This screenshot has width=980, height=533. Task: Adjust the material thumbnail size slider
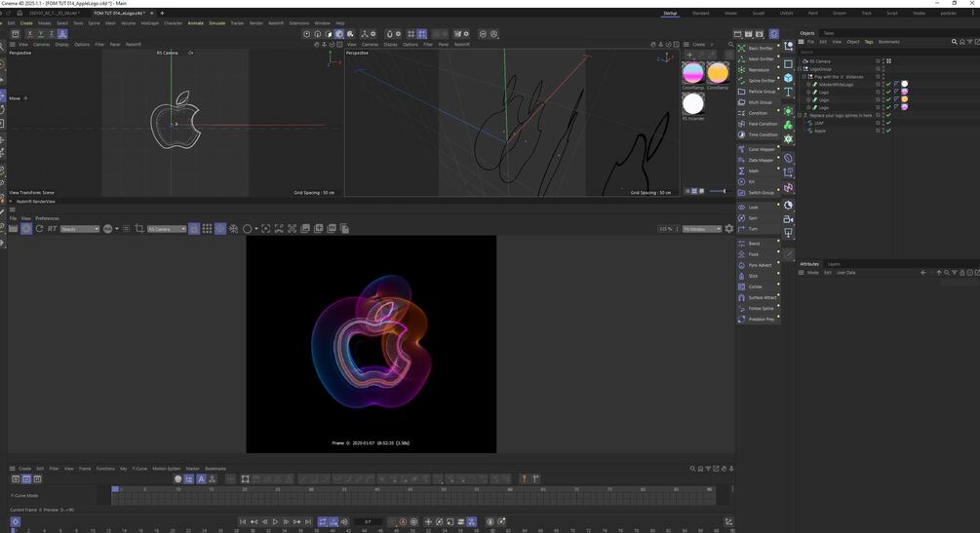[x=719, y=191]
